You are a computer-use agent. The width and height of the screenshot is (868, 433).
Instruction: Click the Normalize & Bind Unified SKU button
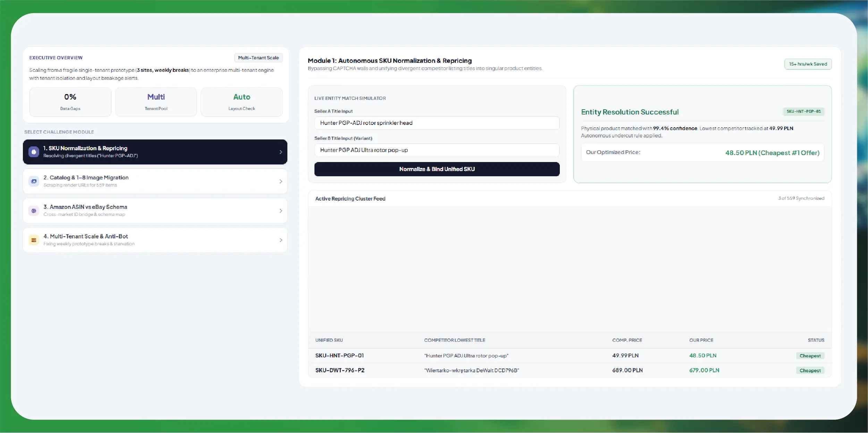437,169
